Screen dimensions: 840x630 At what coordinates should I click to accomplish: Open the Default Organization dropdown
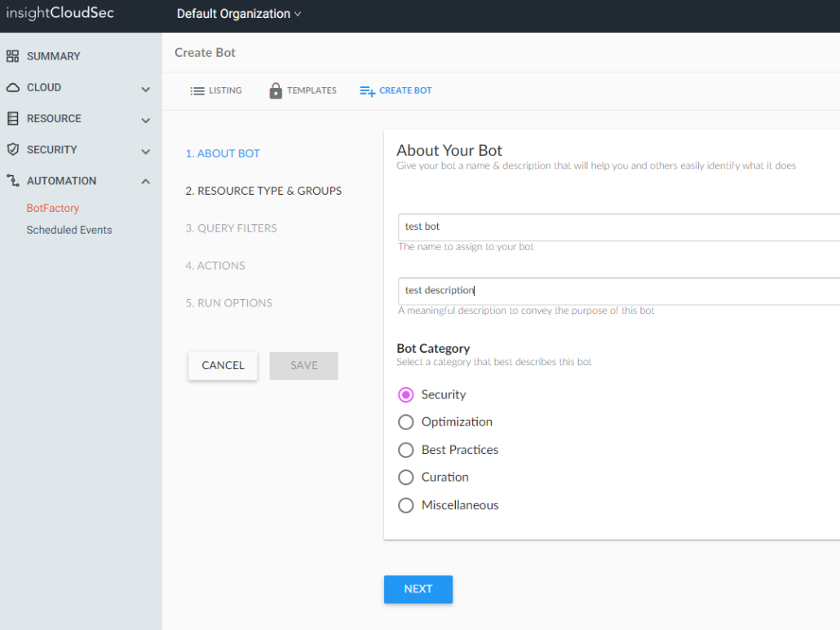[238, 14]
